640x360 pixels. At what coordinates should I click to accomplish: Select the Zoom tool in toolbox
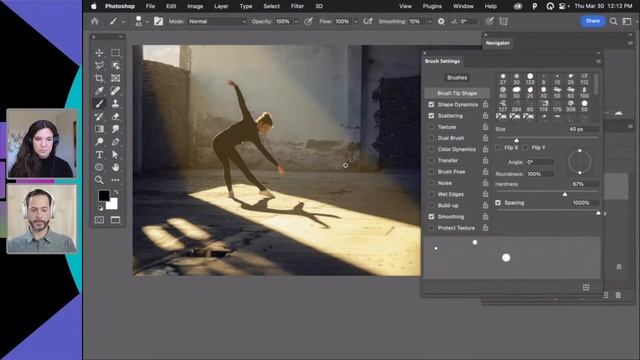(99, 180)
